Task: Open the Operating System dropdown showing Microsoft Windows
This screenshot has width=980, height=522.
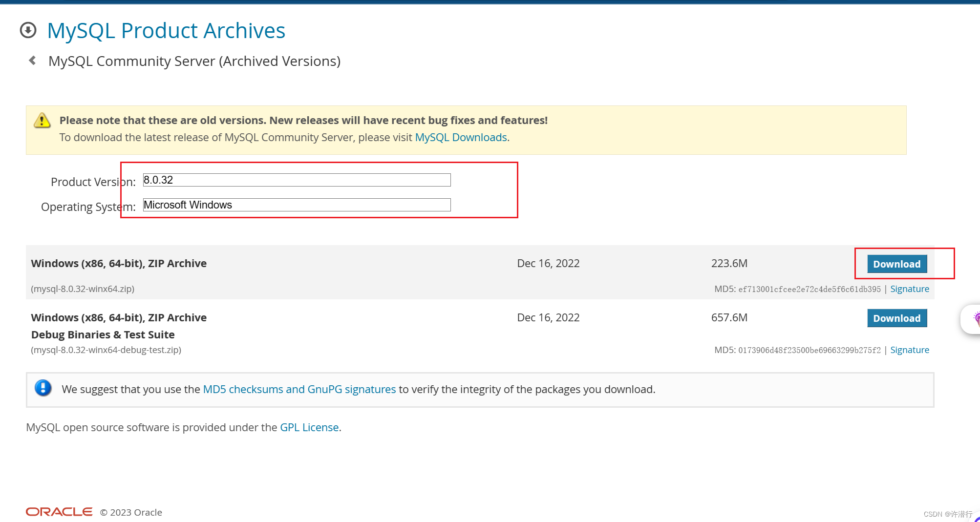Action: [x=297, y=205]
